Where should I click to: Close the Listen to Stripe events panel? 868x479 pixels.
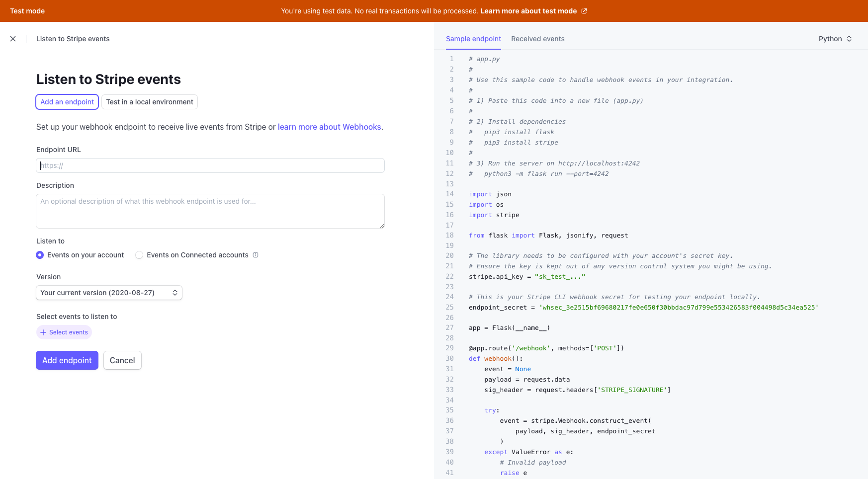pos(13,39)
